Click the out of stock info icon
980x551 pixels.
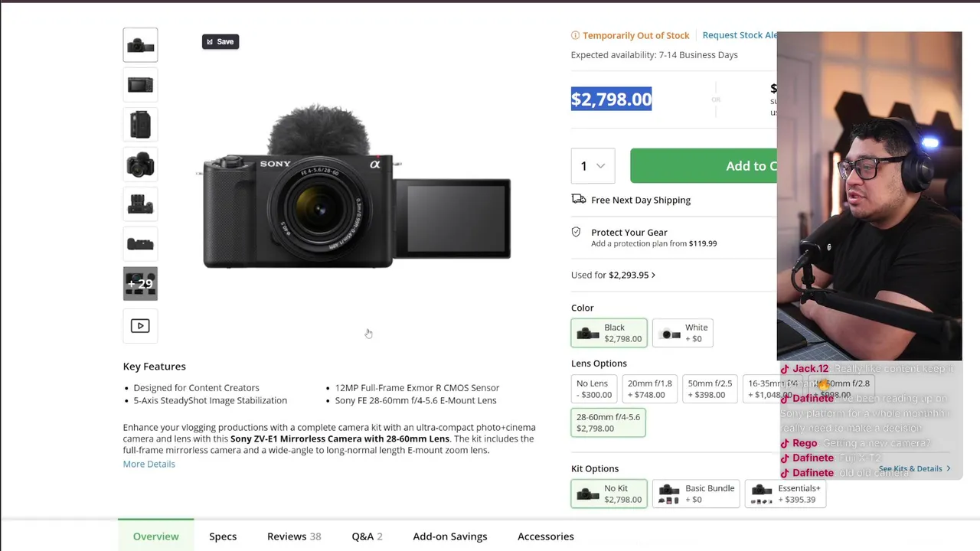pos(575,35)
